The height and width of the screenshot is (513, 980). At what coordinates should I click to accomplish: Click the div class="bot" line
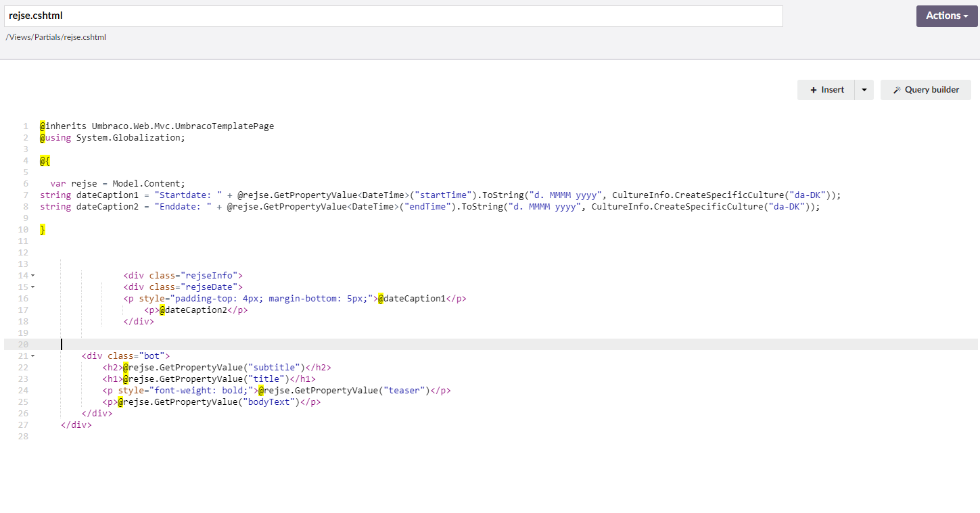pyautogui.click(x=126, y=356)
